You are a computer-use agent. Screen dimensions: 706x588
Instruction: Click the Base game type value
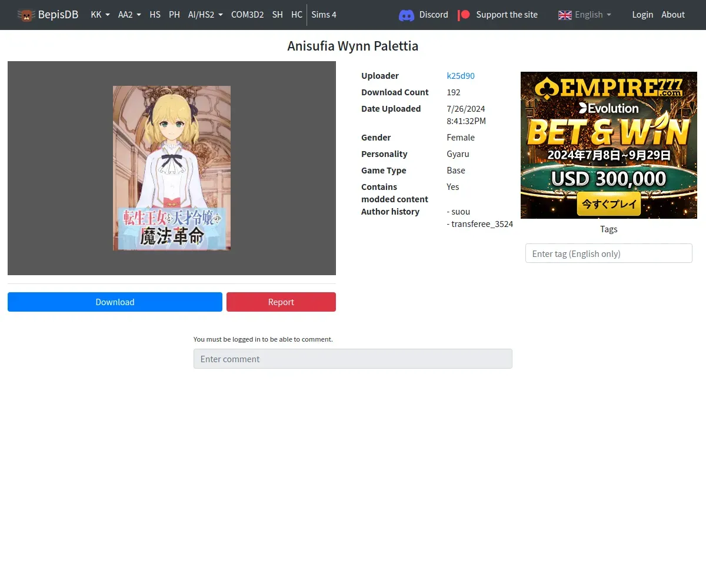coord(456,171)
